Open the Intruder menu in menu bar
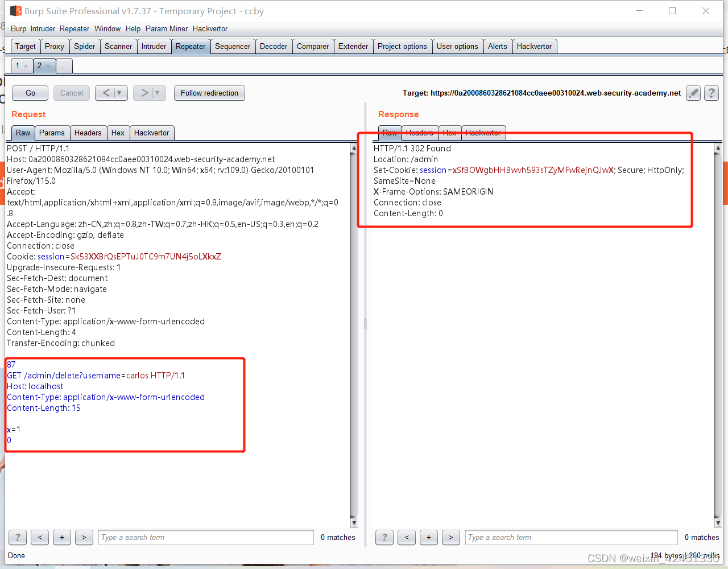This screenshot has width=728, height=569. point(43,28)
